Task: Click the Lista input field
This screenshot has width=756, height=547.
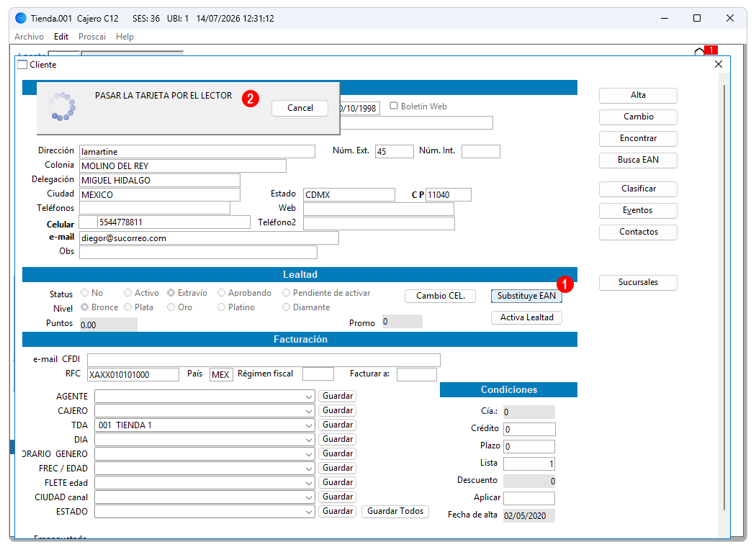Action: click(x=529, y=464)
